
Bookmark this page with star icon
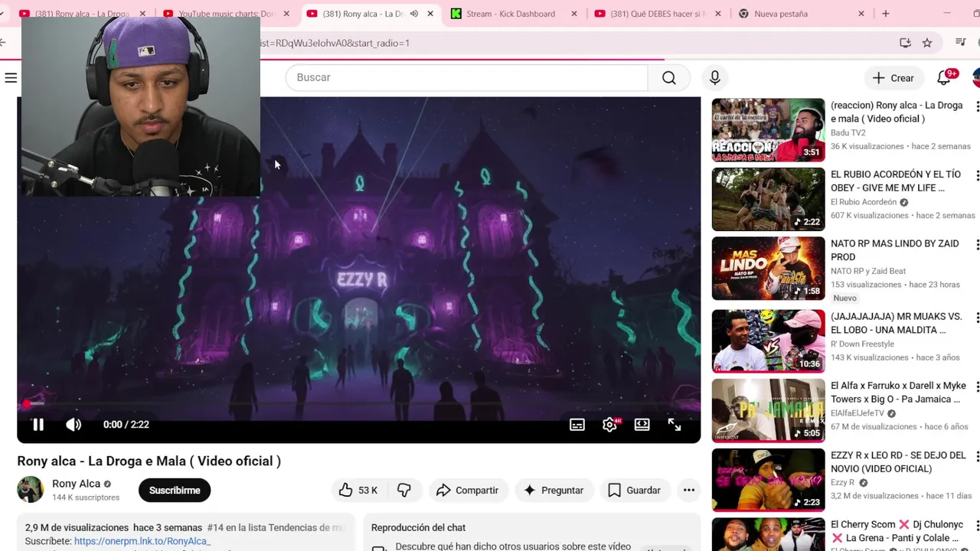(x=927, y=43)
